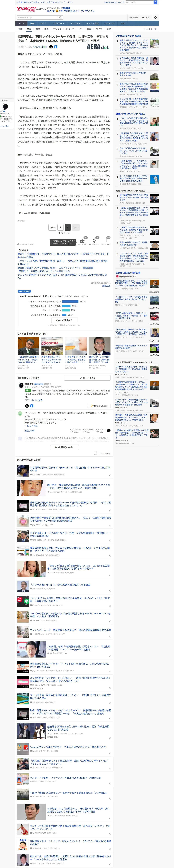This screenshot has height=868, width=174.
Task: Select current page 2 button
Action: (x=68, y=227)
